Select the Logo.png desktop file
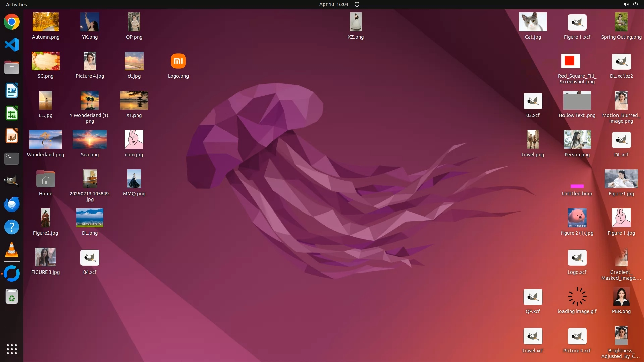This screenshot has height=362, width=644. pos(178,61)
